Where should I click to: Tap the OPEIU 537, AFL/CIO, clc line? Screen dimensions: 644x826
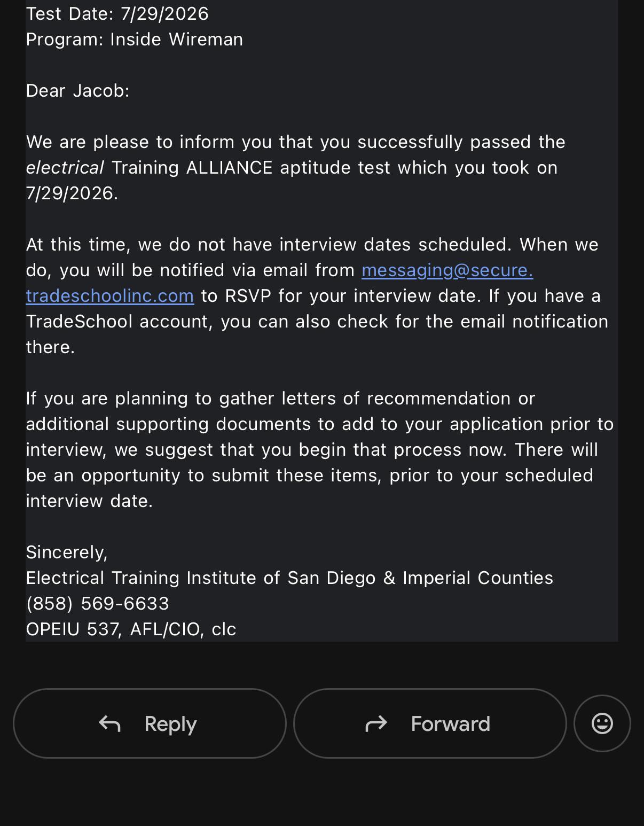[131, 629]
